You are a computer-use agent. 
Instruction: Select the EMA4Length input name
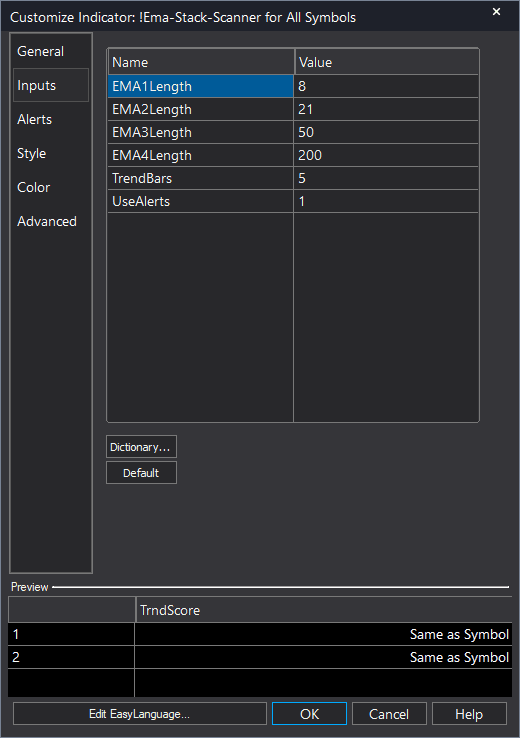[x=200, y=155]
